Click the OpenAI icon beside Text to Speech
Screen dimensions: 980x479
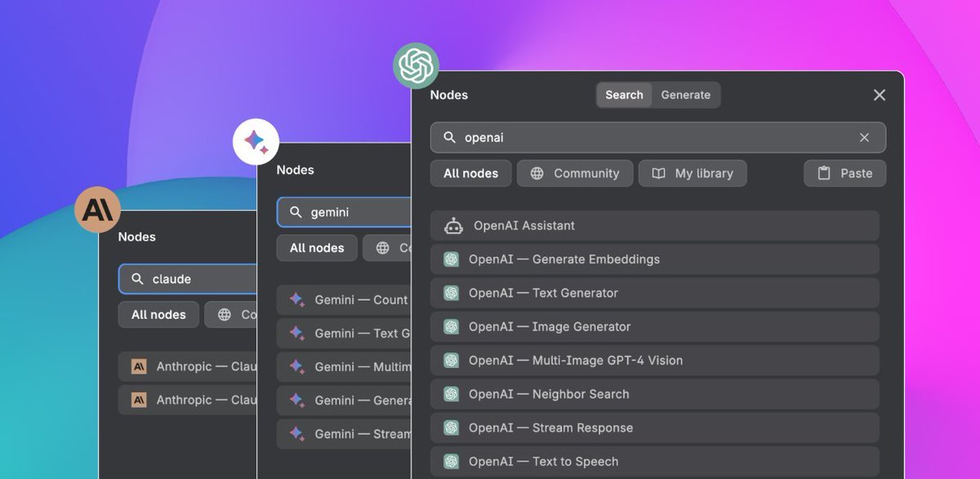click(451, 461)
